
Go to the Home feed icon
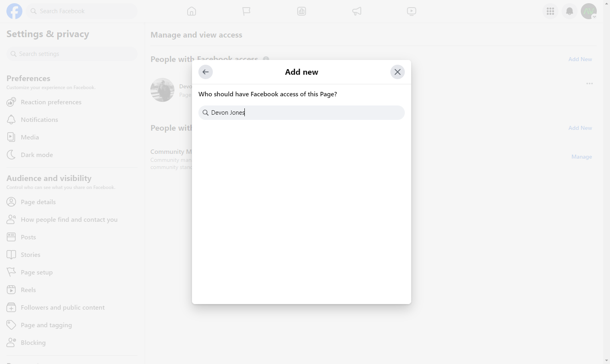[x=192, y=11]
